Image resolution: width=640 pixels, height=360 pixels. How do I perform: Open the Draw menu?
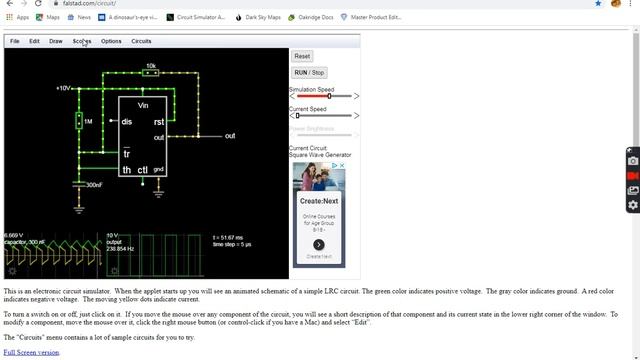point(56,41)
